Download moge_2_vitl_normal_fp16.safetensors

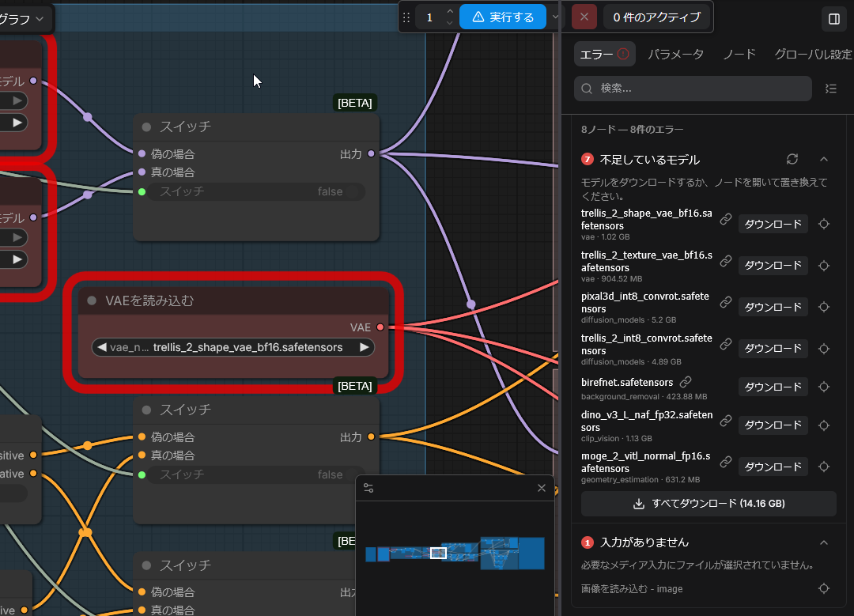(773, 467)
